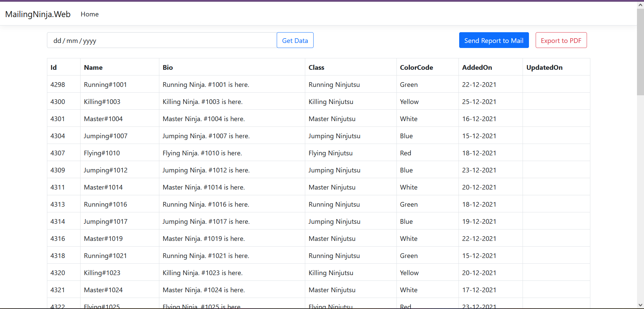The image size is (644, 309).
Task: Open the Home nav link
Action: 90,14
